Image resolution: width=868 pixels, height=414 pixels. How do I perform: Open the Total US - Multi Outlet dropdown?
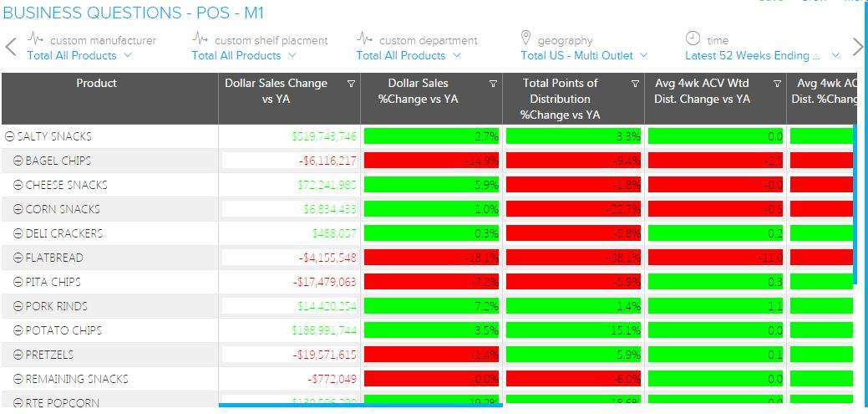click(583, 56)
